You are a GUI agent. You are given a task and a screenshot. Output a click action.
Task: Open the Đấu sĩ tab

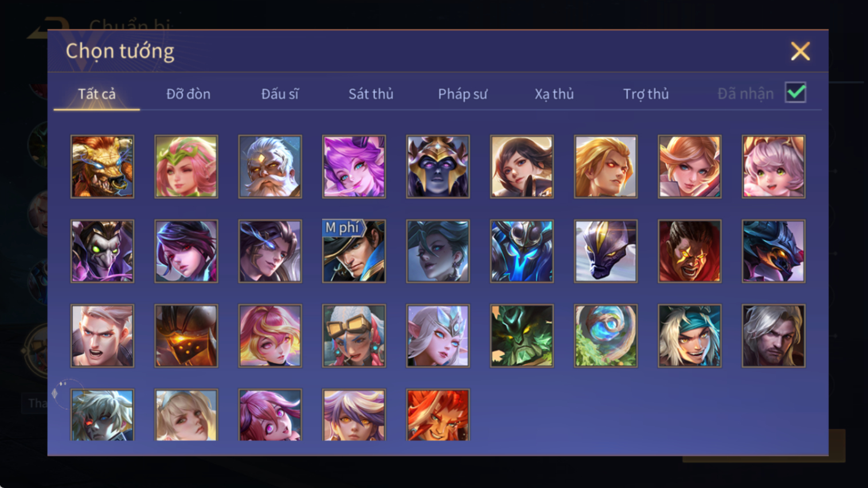pyautogui.click(x=280, y=94)
